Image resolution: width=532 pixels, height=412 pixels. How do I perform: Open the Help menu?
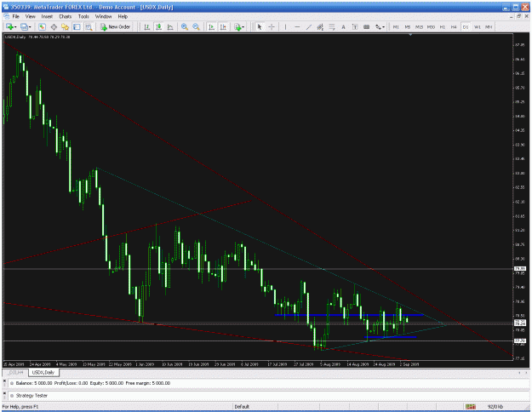pos(123,16)
